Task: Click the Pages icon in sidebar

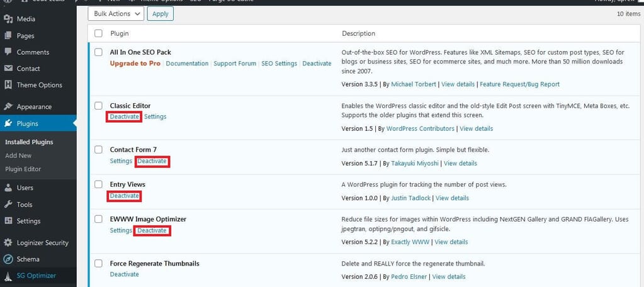Action: [8, 36]
